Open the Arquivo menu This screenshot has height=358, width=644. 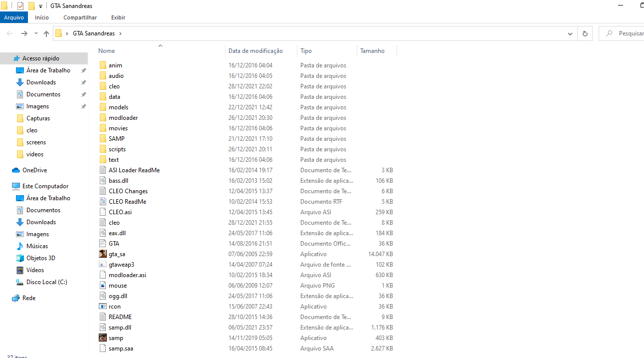[x=14, y=17]
